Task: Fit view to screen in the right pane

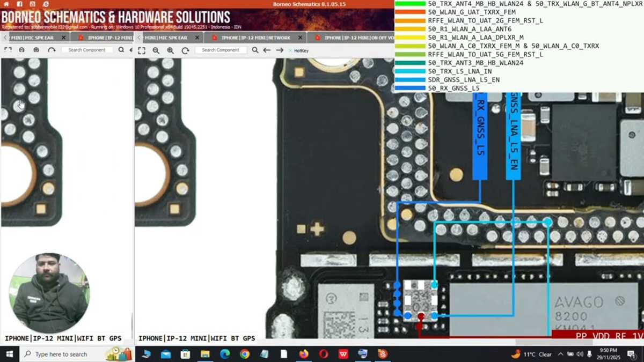Action: tap(142, 50)
